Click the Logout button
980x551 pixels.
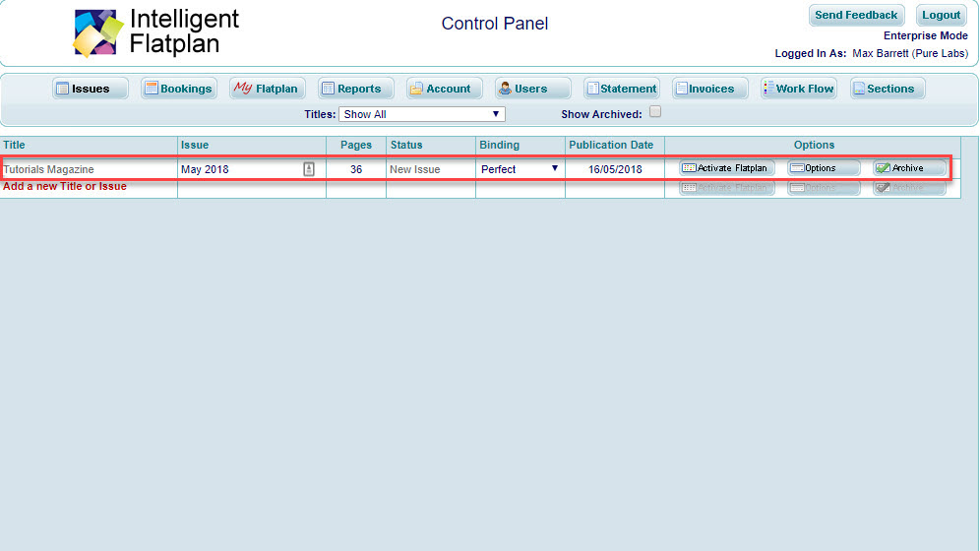click(941, 15)
